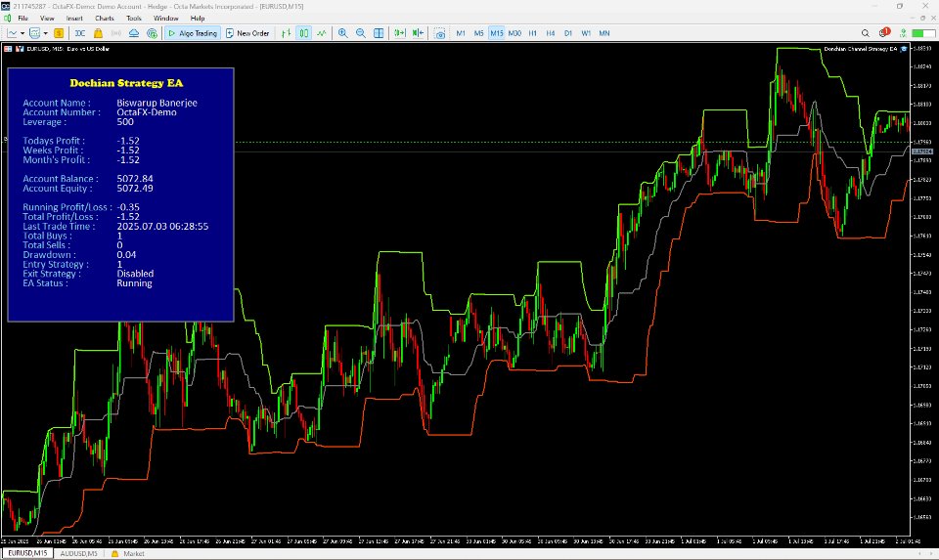Open the search magnifier icon
Viewport: 939px width, 560px height.
tap(866, 33)
